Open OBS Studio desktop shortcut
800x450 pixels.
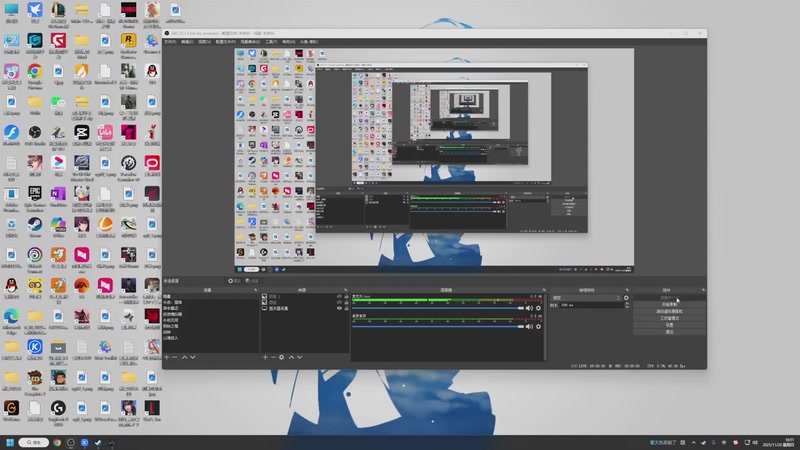click(x=35, y=136)
